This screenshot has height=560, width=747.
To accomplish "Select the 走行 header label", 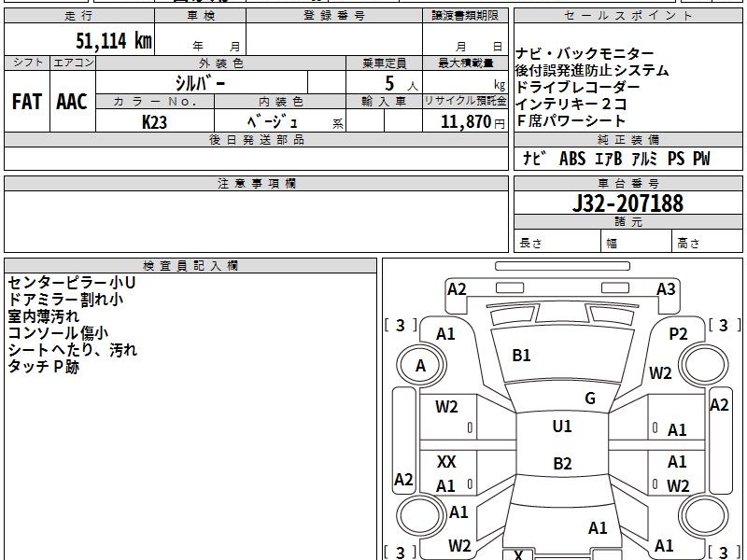I will [78, 16].
